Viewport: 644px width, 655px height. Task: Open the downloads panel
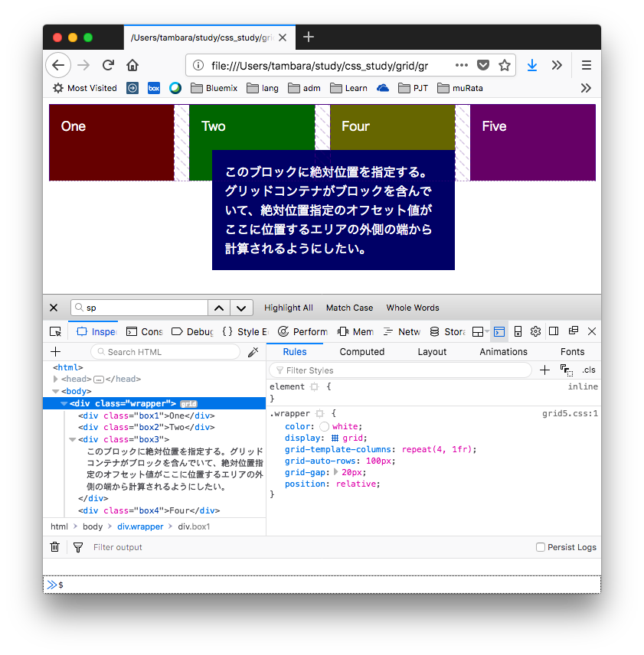click(x=532, y=65)
